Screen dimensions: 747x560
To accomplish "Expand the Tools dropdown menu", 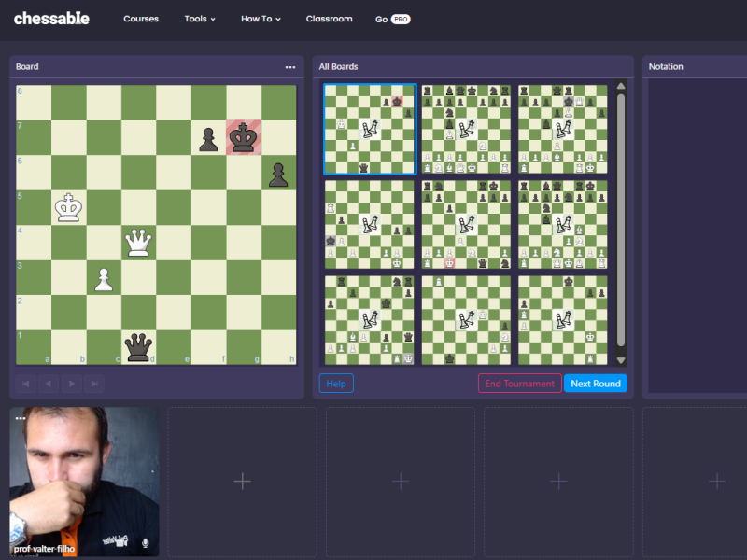I will [x=199, y=19].
